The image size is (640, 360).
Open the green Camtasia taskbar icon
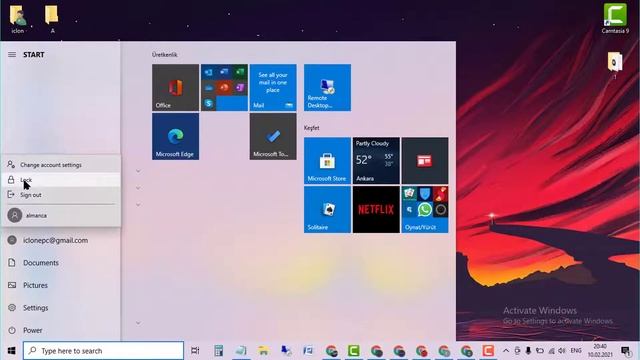coord(353,351)
